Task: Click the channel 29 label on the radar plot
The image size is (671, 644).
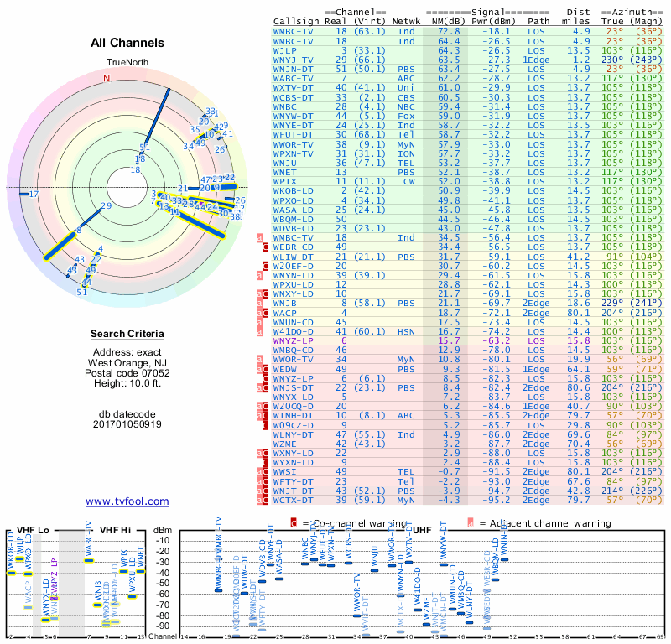Action: tap(106, 205)
